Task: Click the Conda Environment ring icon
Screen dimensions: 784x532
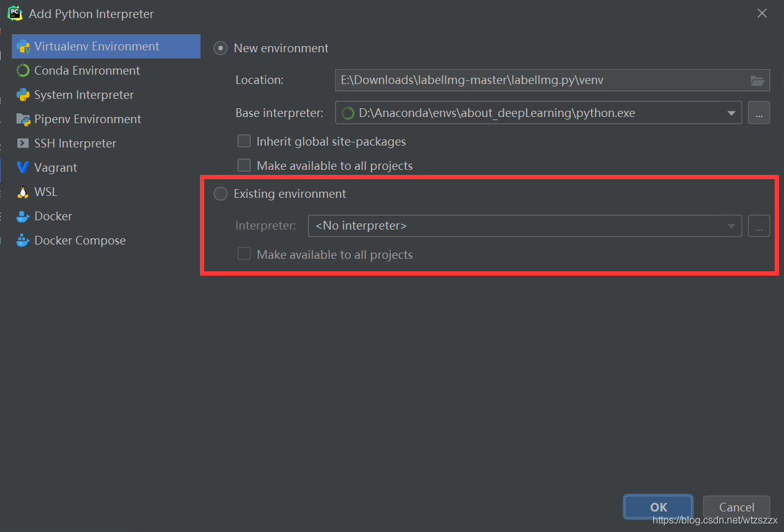Action: pyautogui.click(x=23, y=71)
